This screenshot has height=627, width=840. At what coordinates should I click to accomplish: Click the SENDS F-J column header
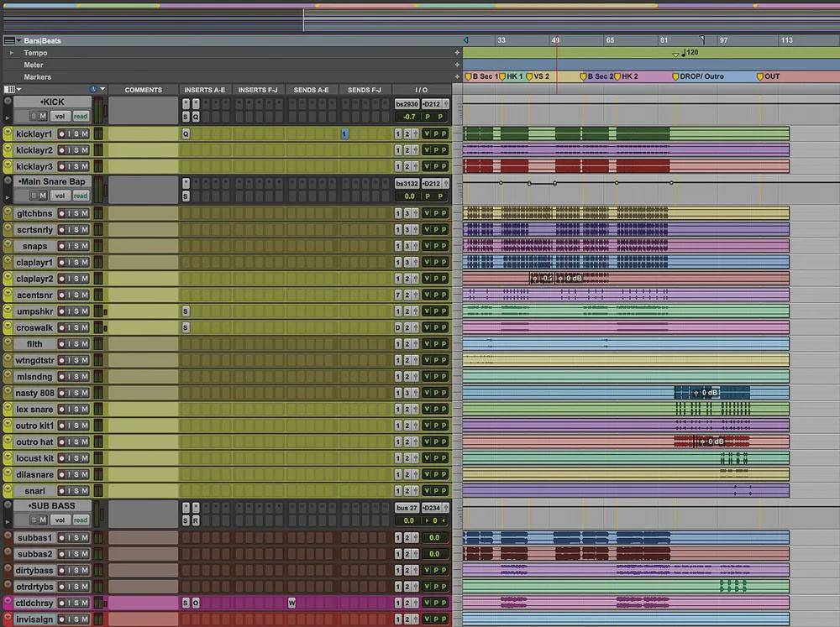pyautogui.click(x=364, y=90)
